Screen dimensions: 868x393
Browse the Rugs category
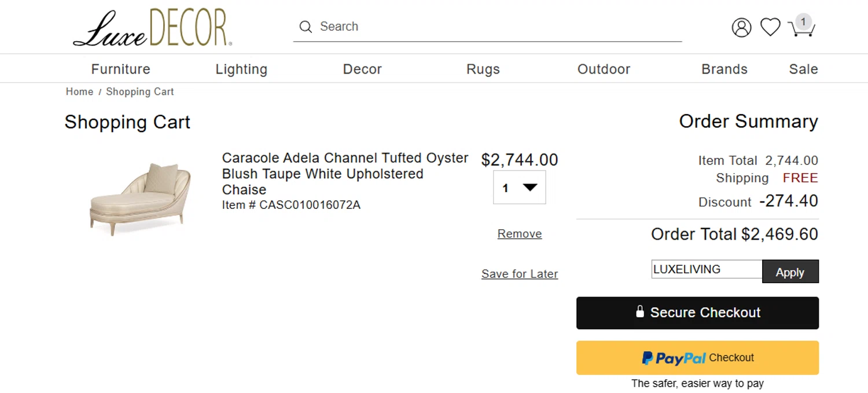click(x=483, y=69)
